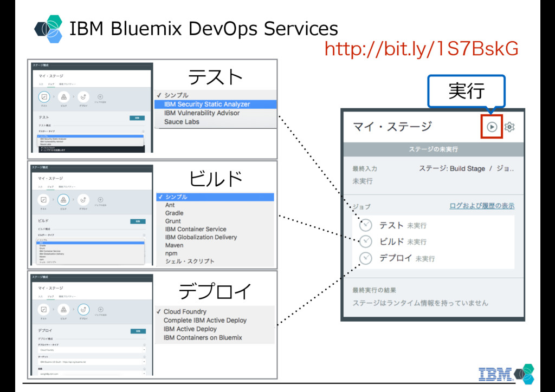Image resolution: width=555 pixels, height=392 pixels.
Task: Open the 組織 dropdown in deploy panel
Action: pyautogui.click(x=92, y=374)
